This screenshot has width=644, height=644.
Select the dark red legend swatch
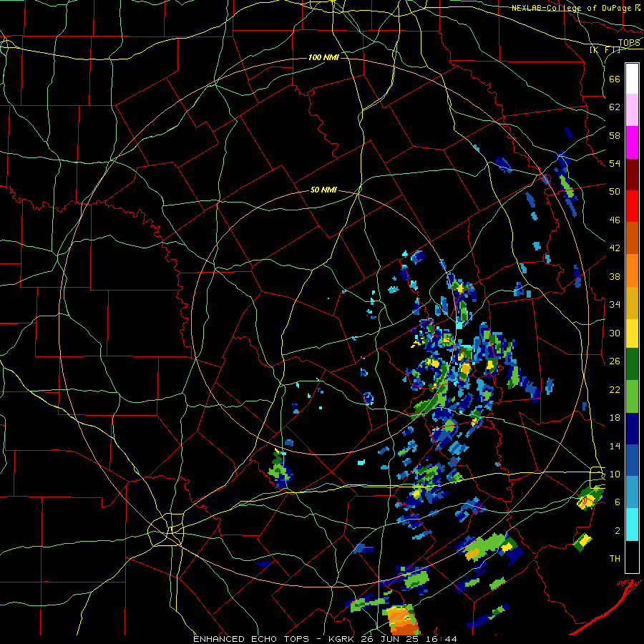(x=632, y=174)
